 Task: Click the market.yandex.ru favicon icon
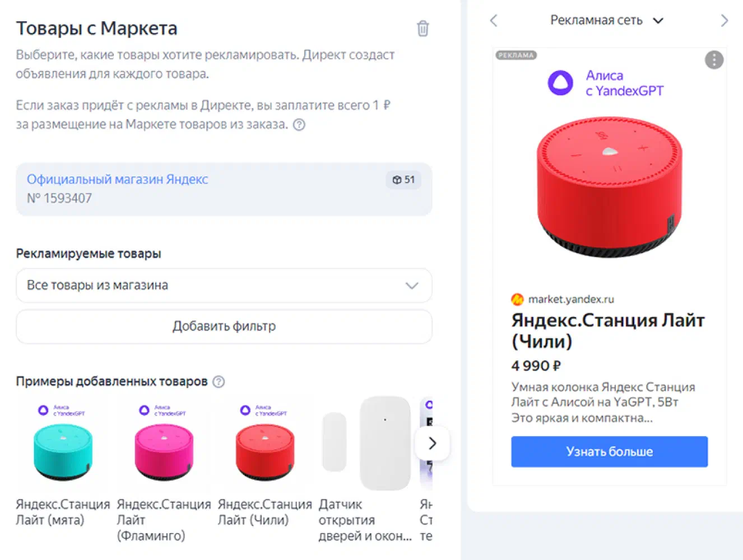[x=517, y=300]
